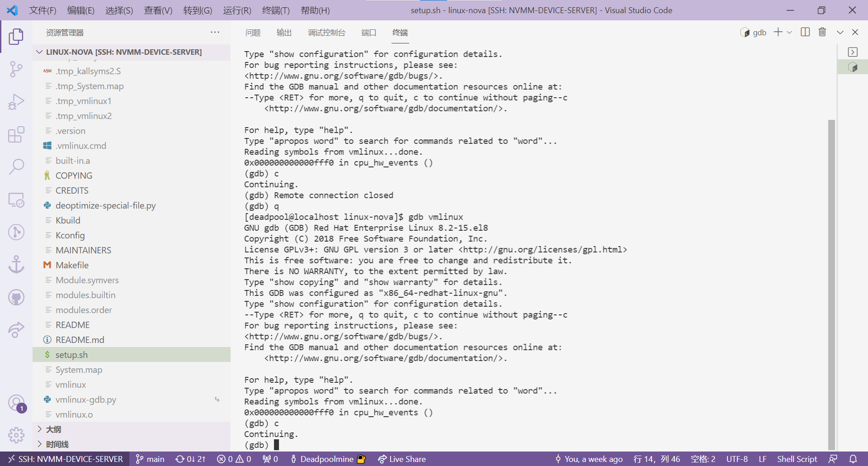Open the Source Control view
The height and width of the screenshot is (466, 868).
(16, 69)
